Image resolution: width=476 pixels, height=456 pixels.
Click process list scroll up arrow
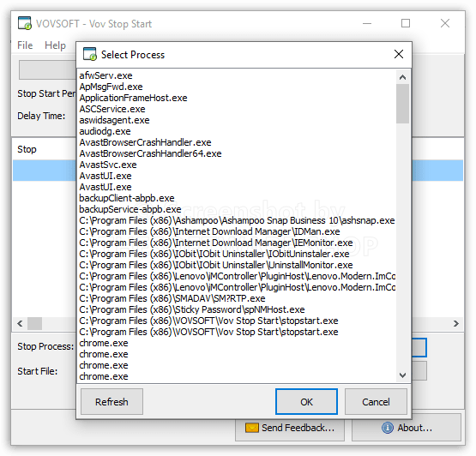point(403,77)
